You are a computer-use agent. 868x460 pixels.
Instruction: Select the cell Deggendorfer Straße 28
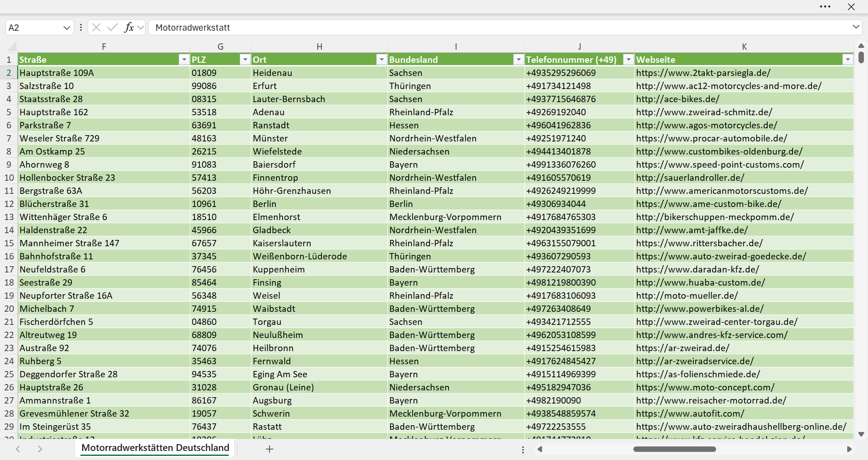click(x=104, y=374)
